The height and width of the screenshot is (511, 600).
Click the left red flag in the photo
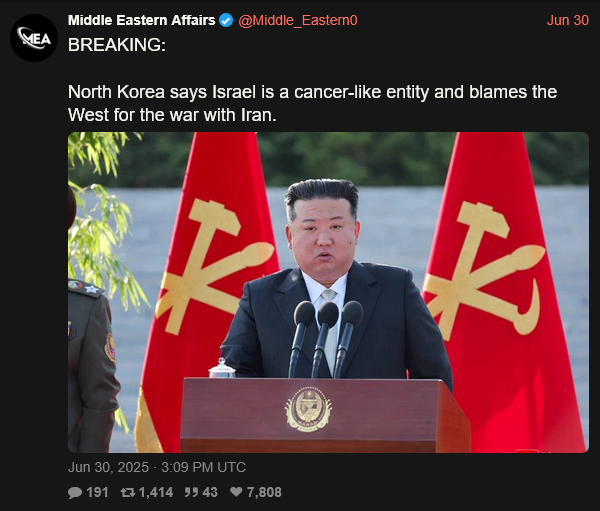click(209, 292)
